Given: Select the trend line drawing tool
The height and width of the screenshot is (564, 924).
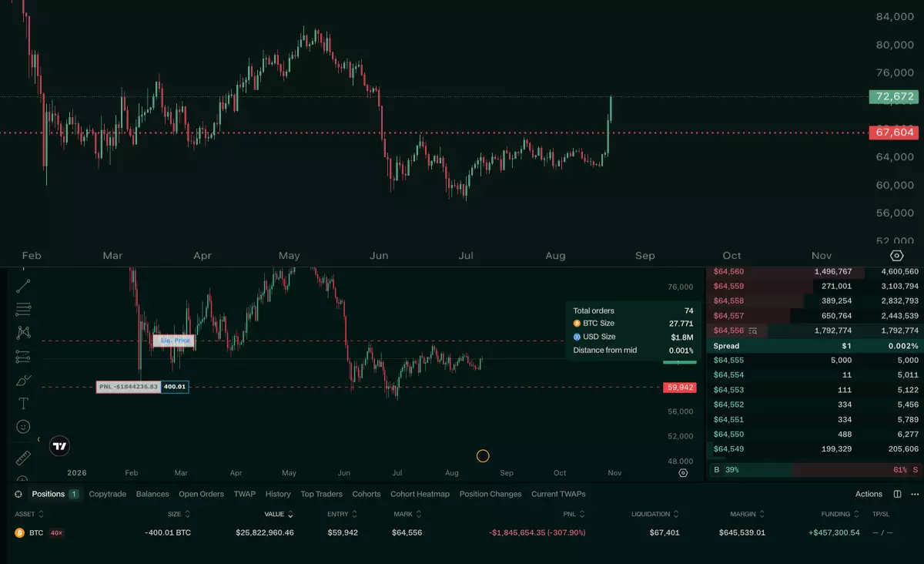Looking at the screenshot, I should click(23, 285).
